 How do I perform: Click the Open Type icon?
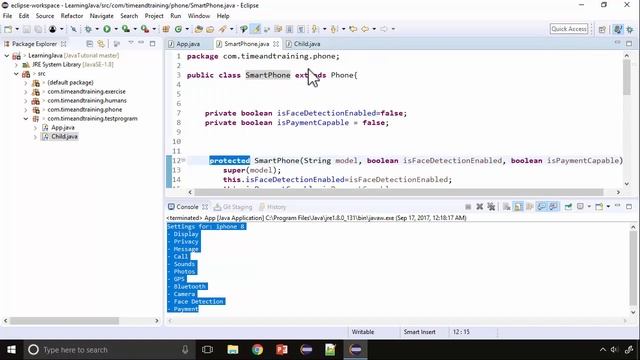click(198, 29)
